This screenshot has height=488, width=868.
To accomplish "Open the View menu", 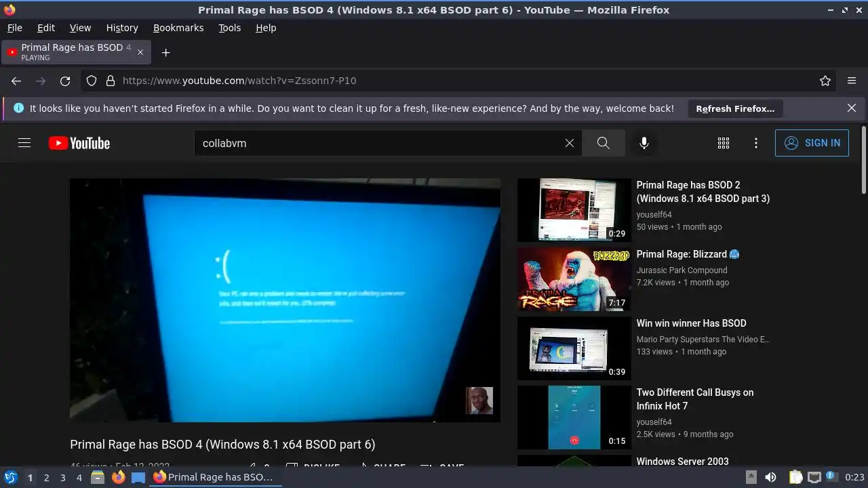I will pos(80,28).
